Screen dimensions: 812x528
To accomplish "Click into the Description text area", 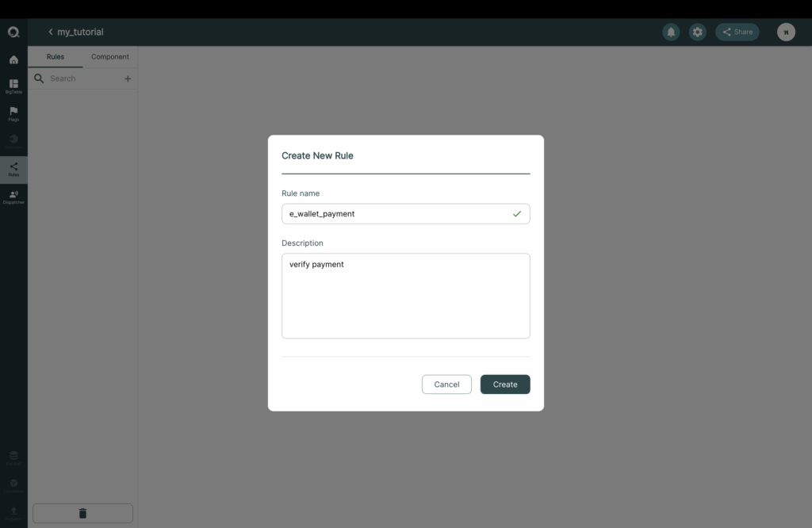I will click(x=405, y=296).
